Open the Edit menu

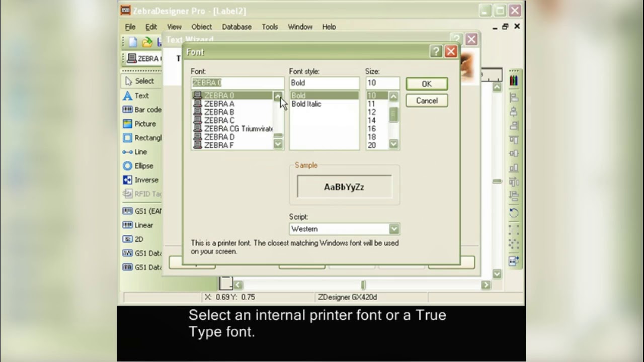[x=151, y=27]
